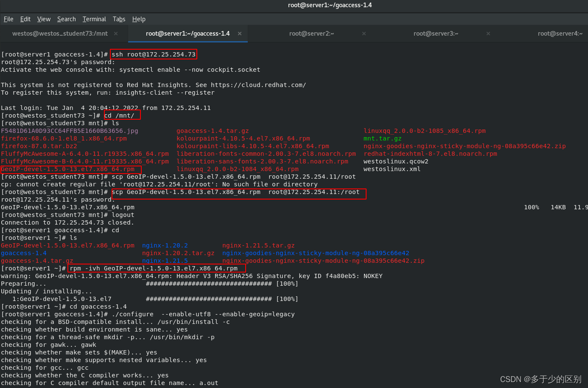Click the nginx-goodies sticky-module zip in server1 listing
588x388 pixels.
tap(323, 261)
